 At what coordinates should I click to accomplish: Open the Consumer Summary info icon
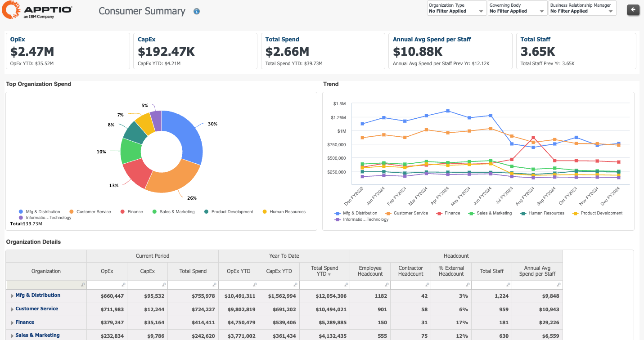[x=197, y=12]
